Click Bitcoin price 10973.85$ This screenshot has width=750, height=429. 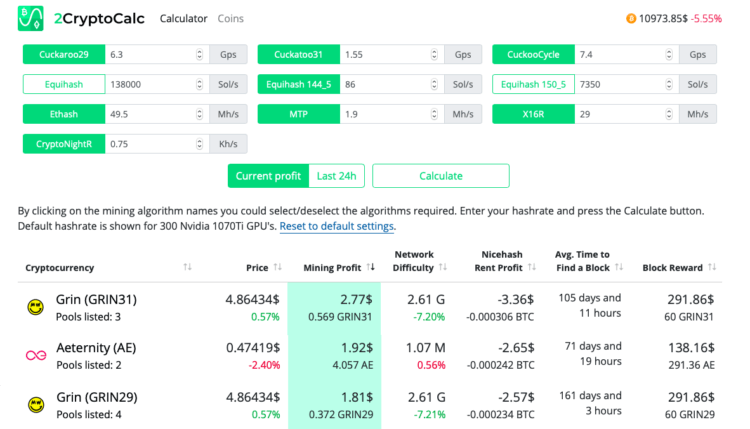[663, 19]
